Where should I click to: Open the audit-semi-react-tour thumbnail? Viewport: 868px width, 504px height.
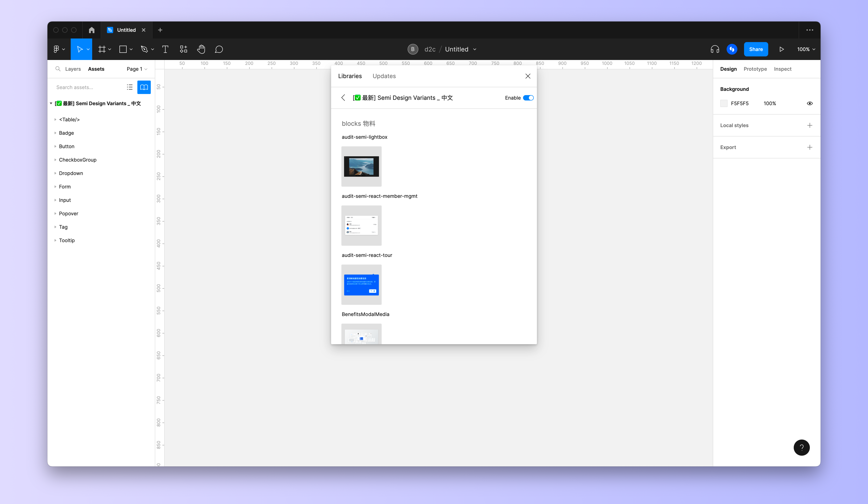click(x=361, y=285)
